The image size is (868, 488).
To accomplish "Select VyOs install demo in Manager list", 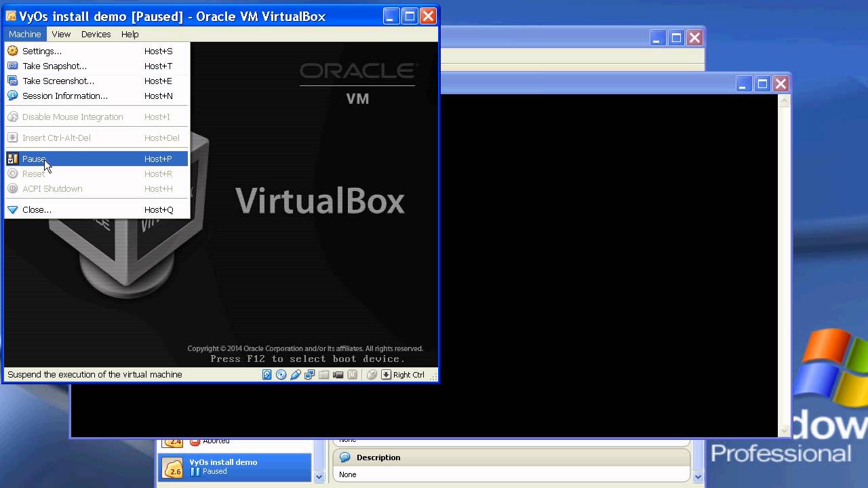I will coord(235,467).
